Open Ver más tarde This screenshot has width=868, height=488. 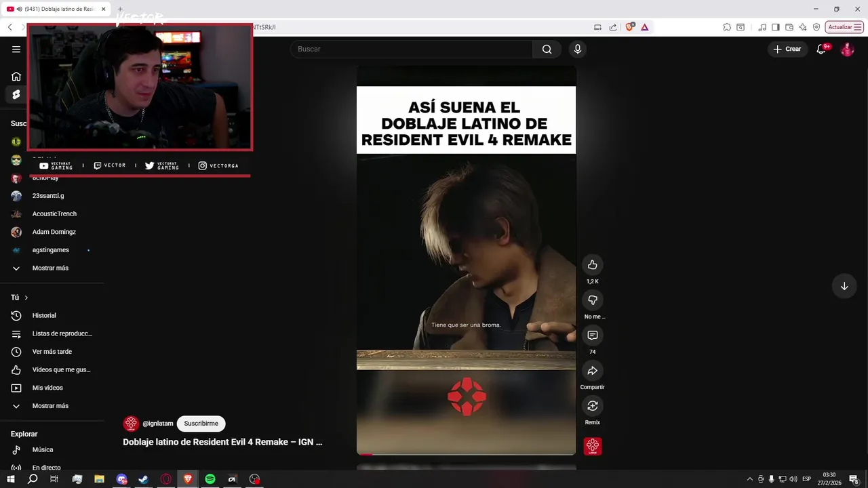[x=52, y=351]
